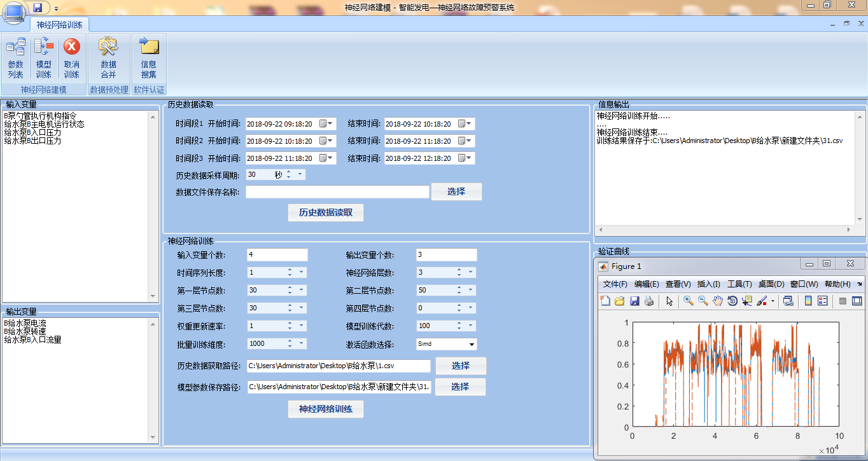Screen dimensions: 868x461
Task: Click the 信息输出 horizontal scrollbar
Action: tap(725, 230)
